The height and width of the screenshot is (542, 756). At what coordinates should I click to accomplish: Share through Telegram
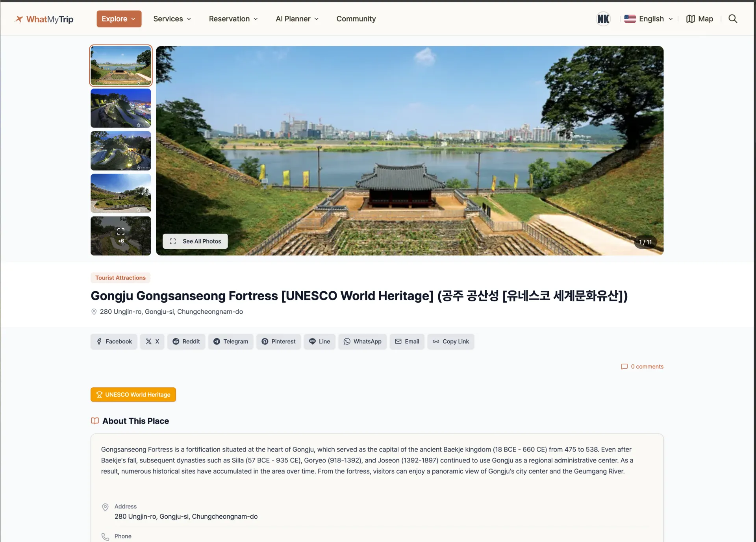231,341
